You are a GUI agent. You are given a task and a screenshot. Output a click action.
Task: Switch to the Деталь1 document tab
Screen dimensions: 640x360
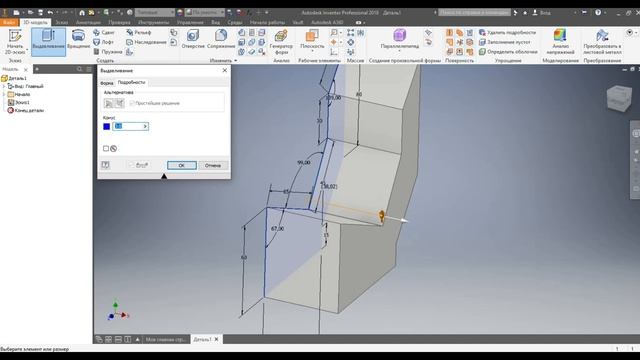pyautogui.click(x=202, y=339)
